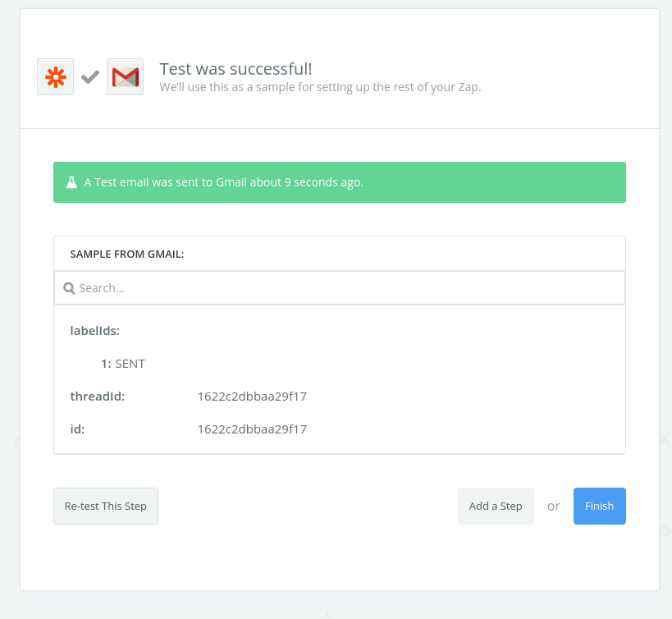The image size is (672, 619).
Task: Click the SAMPLE FROM GMAIL header
Action: tap(127, 254)
